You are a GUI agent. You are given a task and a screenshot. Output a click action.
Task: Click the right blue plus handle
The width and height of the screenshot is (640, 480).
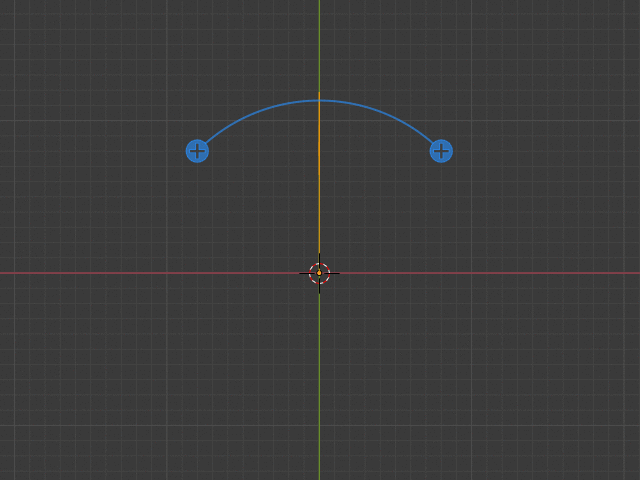[441, 151]
